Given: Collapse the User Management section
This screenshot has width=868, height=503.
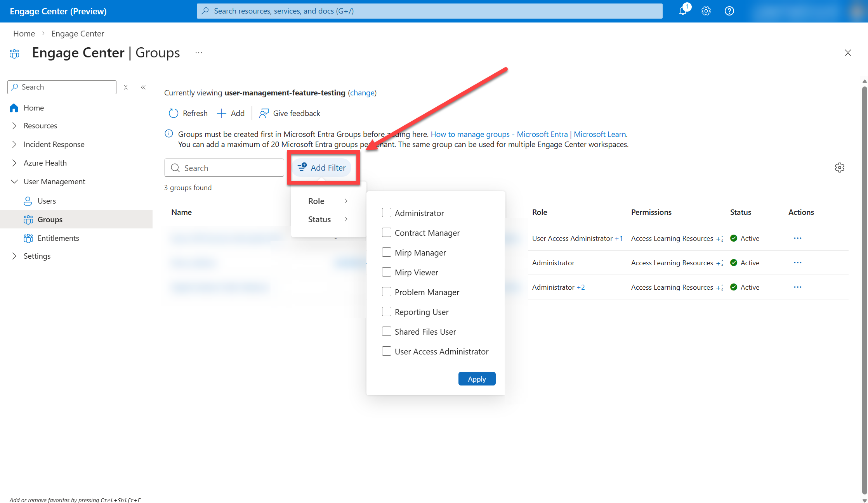Looking at the screenshot, I should 14,181.
